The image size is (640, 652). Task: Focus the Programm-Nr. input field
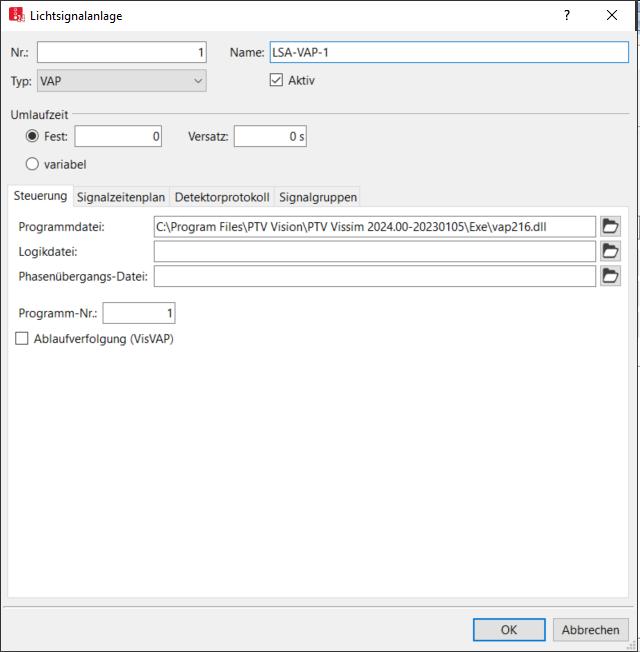point(139,314)
